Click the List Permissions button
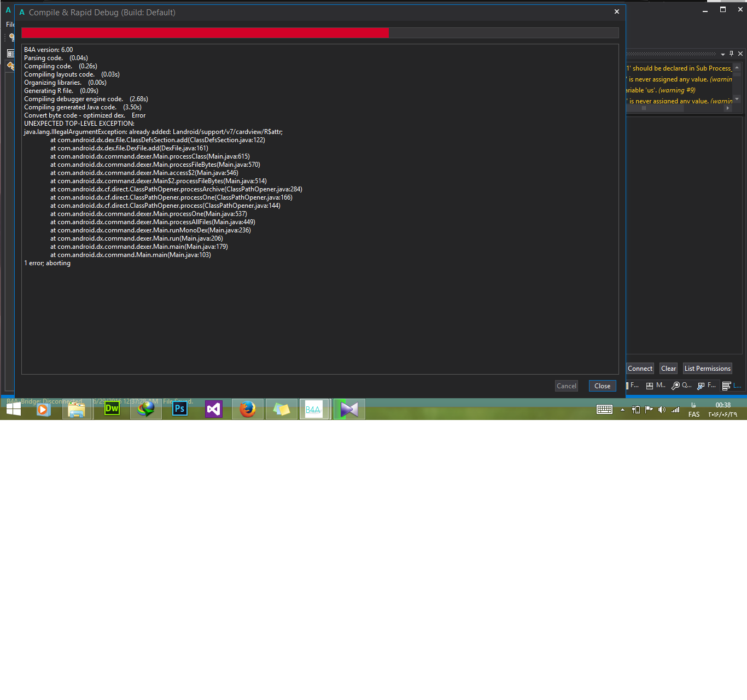The height and width of the screenshot is (700, 747). pyautogui.click(x=707, y=369)
